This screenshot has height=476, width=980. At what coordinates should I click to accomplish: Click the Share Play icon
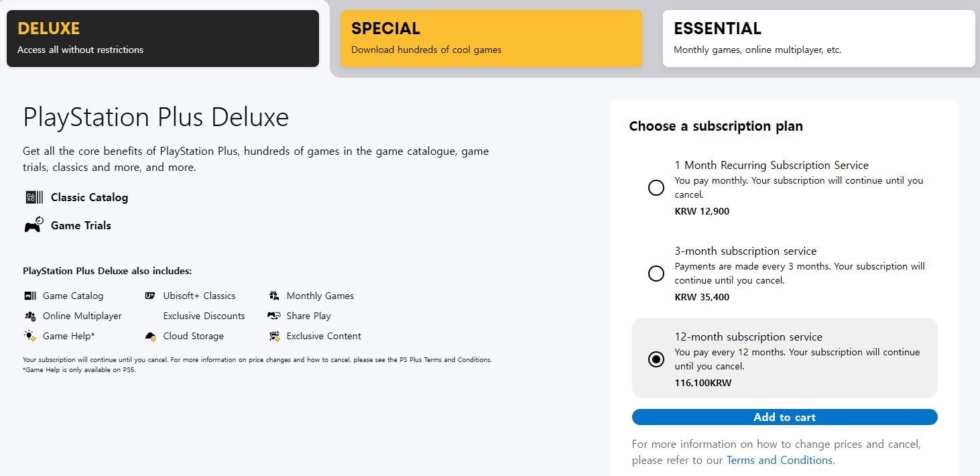tap(273, 316)
